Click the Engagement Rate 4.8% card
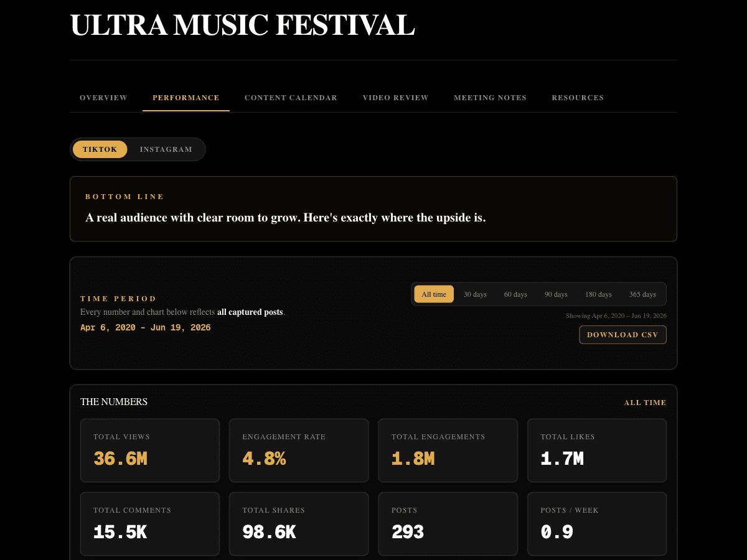Viewport: 747px width, 560px height. pos(299,450)
